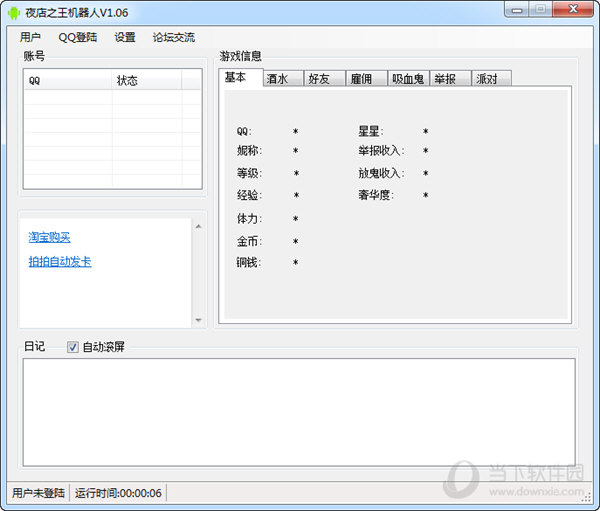Click the green Android robot app icon
The width and height of the screenshot is (600, 511).
click(x=14, y=13)
